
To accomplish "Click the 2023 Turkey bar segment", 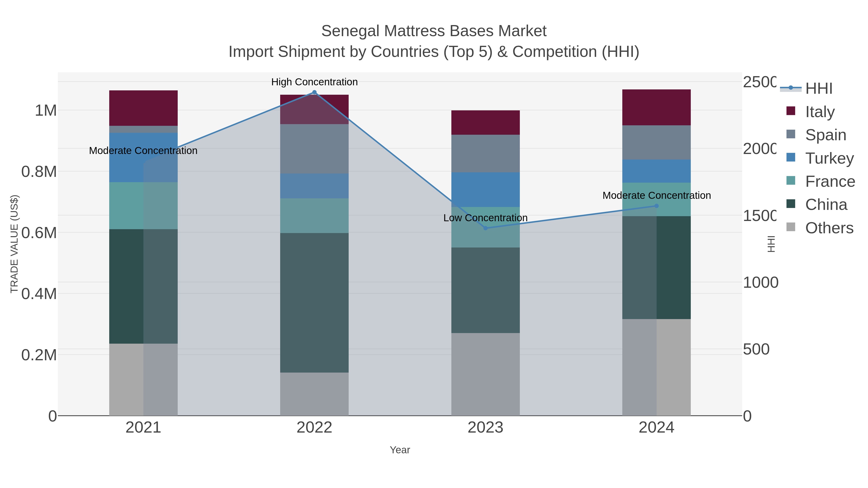I will (x=486, y=190).
